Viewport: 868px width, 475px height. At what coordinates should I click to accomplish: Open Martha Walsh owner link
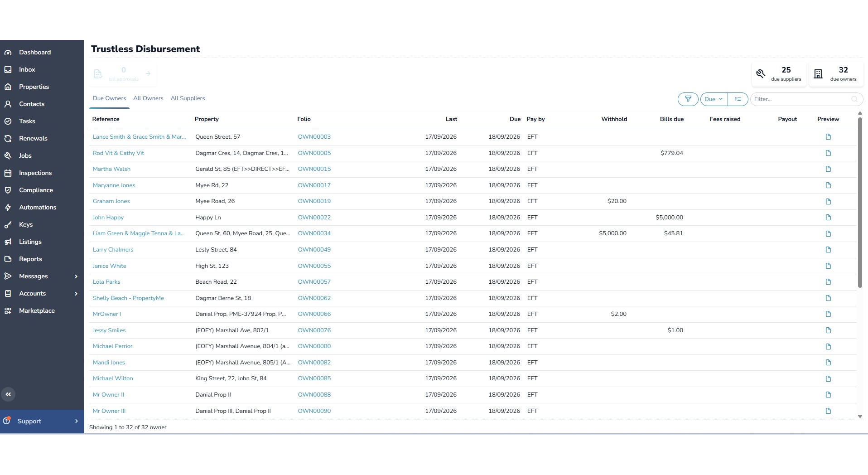coord(111,169)
